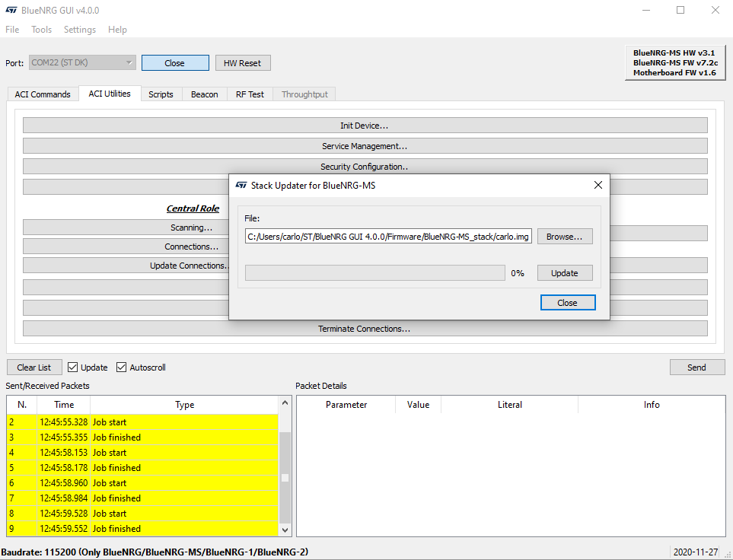
Task: Click the ST logo in main window title
Action: click(x=11, y=10)
